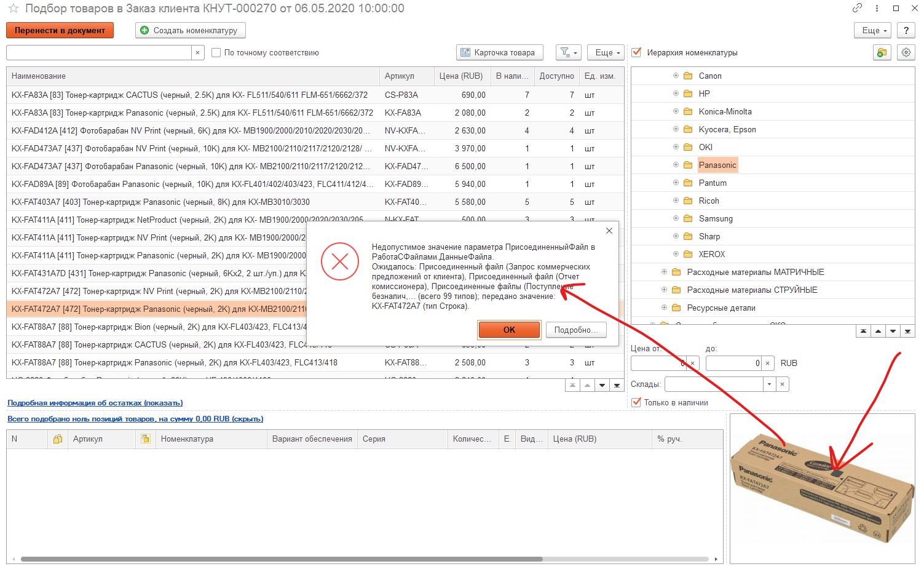Close the error dialog with X

[x=609, y=231]
